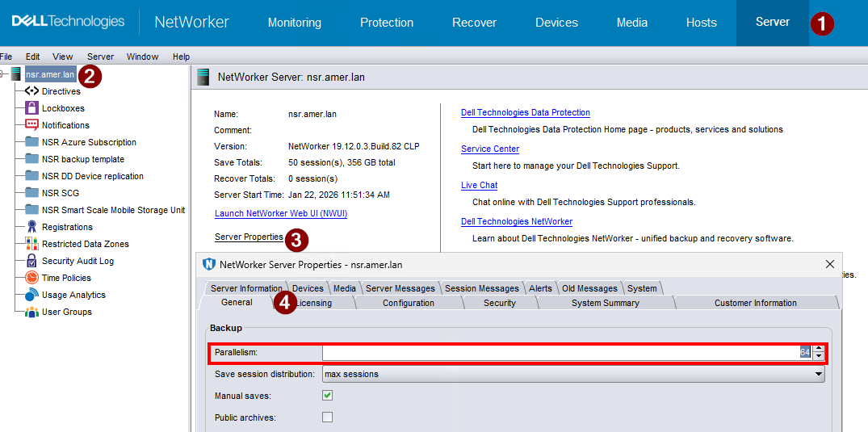This screenshot has height=432, width=868.
Task: Select the General tab
Action: coord(237,302)
